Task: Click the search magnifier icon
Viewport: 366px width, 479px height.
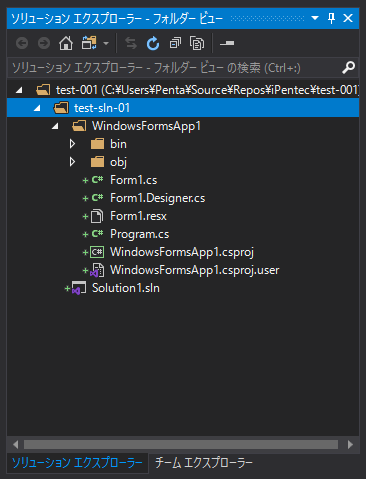Action: pos(348,68)
